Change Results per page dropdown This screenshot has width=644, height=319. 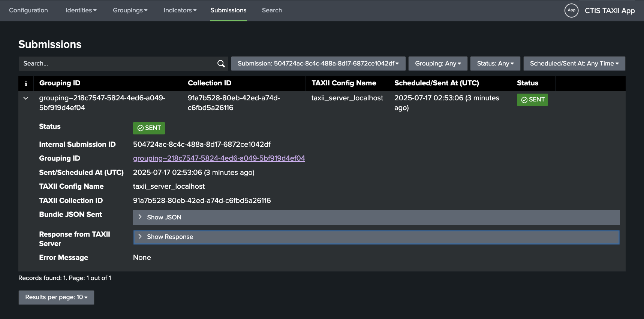(56, 297)
